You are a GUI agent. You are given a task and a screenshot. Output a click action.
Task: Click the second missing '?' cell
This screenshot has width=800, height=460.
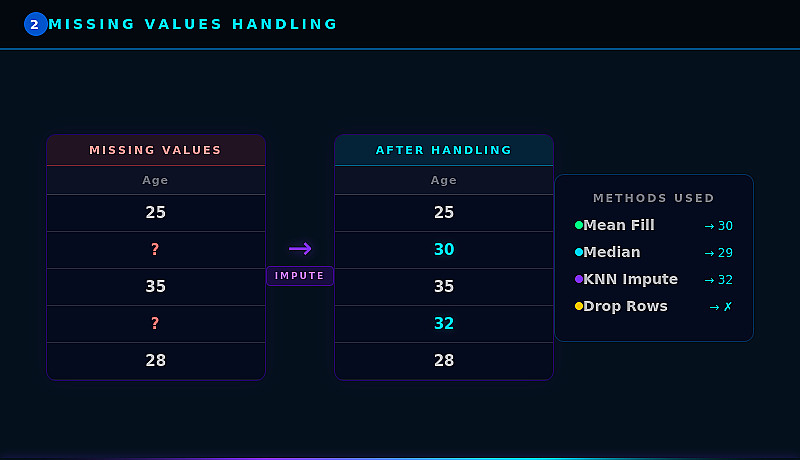[155, 323]
